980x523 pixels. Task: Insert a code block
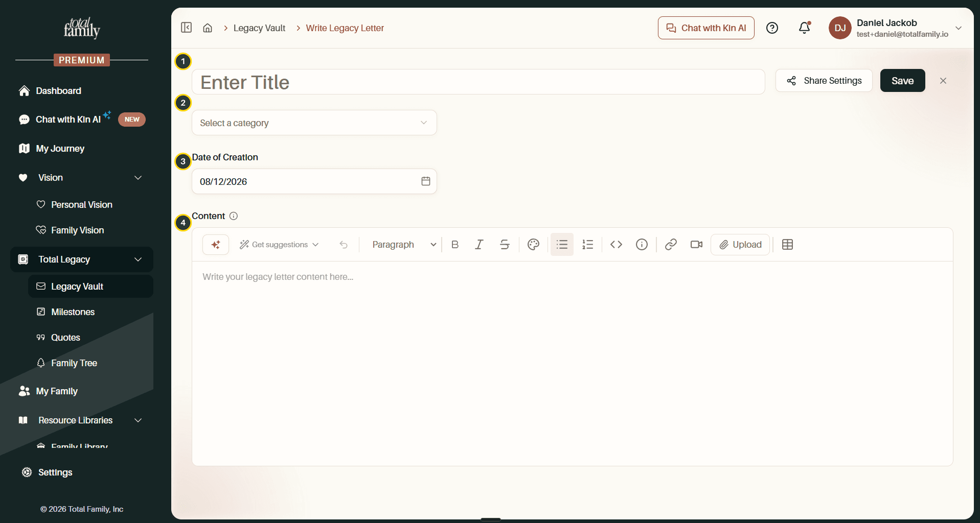616,245
